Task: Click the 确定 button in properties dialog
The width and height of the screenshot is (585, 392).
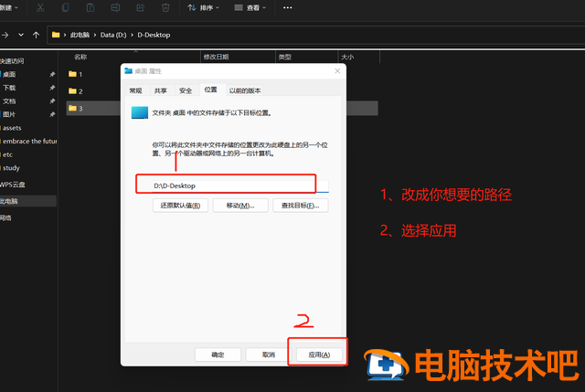Action: click(218, 355)
